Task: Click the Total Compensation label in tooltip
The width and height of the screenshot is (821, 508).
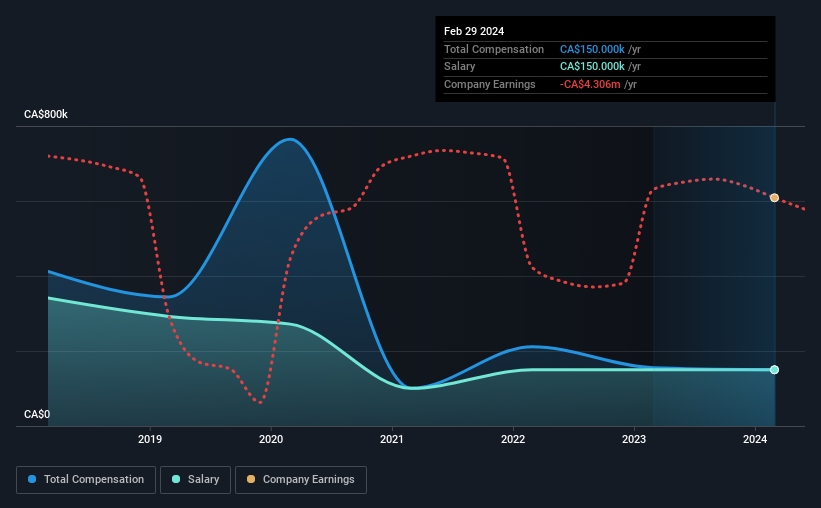Action: 494,49
